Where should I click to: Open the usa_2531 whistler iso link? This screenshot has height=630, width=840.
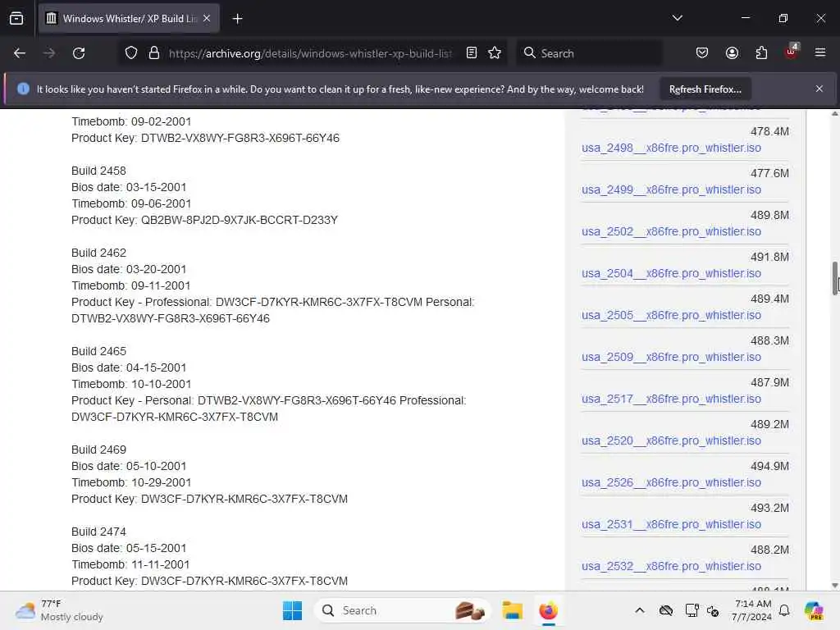tap(671, 524)
